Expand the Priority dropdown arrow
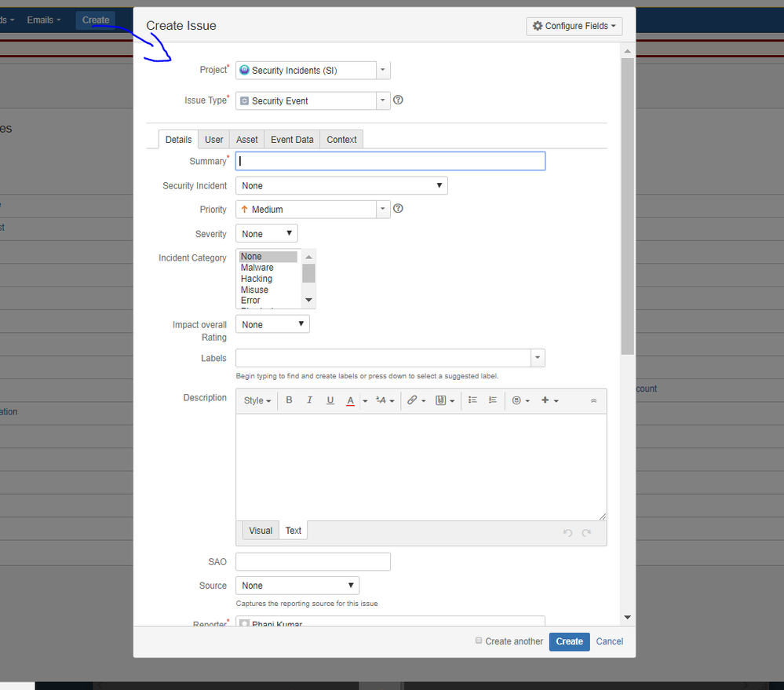This screenshot has width=784, height=690. point(383,209)
